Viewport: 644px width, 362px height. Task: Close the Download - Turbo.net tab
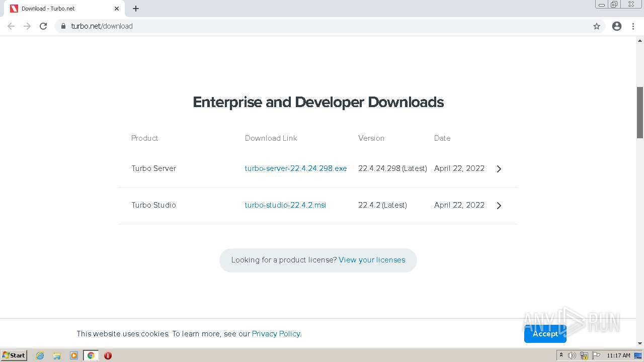pos(117,9)
